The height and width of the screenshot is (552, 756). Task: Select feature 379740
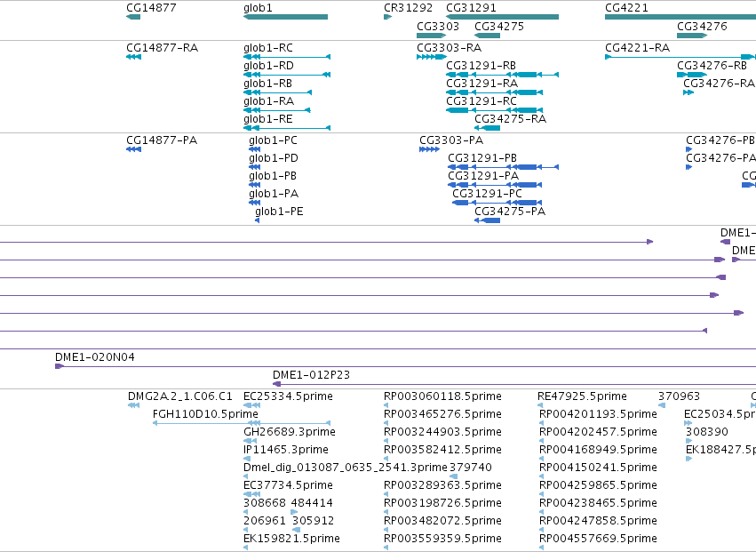point(471,468)
